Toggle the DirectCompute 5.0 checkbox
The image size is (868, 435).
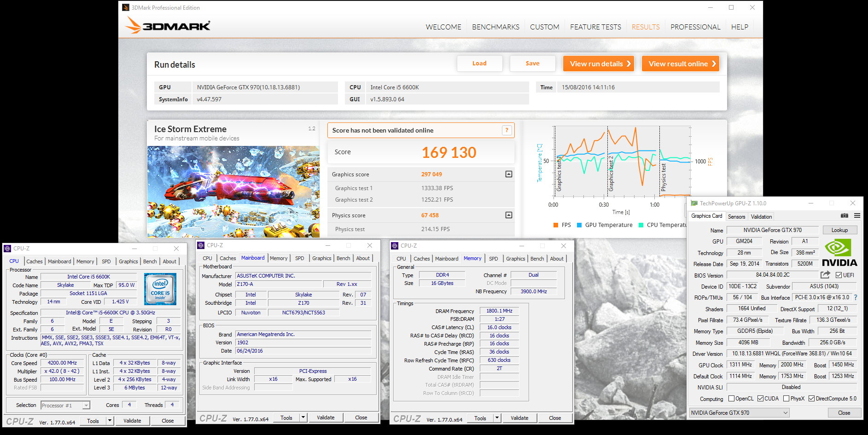coord(811,399)
